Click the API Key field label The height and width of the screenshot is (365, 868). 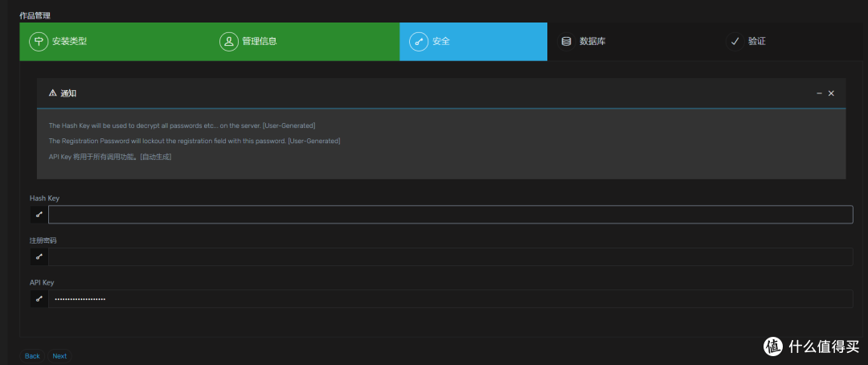pyautogui.click(x=42, y=282)
